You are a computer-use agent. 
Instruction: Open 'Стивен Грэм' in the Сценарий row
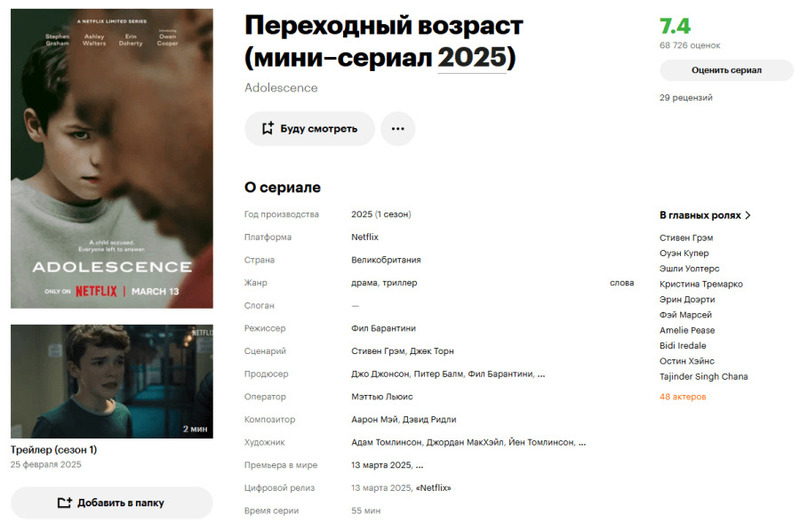[378, 351]
